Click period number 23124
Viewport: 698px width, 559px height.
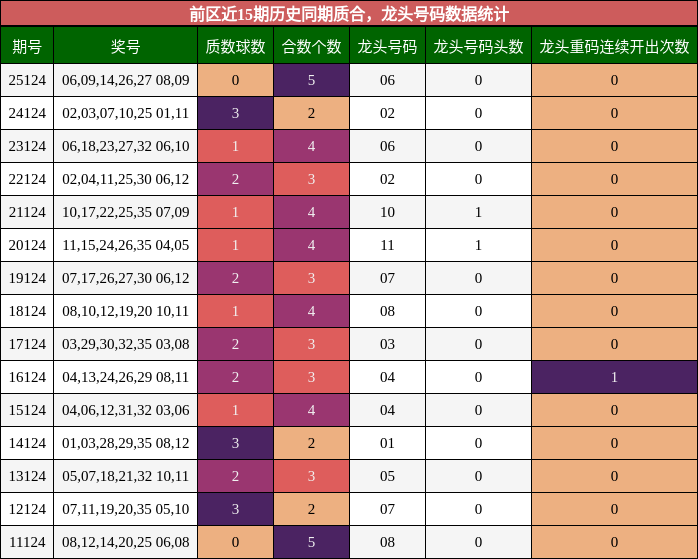coord(27,146)
